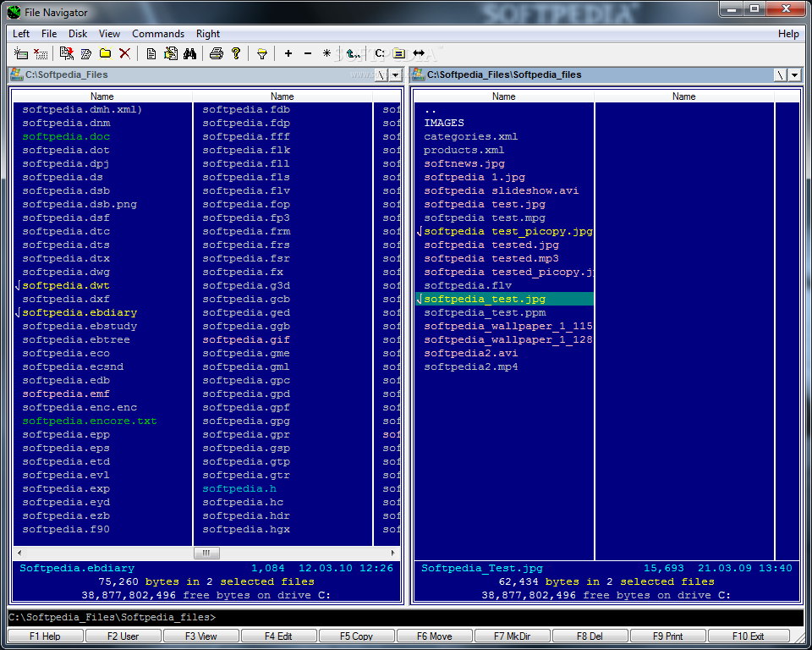The height and width of the screenshot is (650, 812).
Task: Click the copy files toolbar icon
Action: (66, 53)
